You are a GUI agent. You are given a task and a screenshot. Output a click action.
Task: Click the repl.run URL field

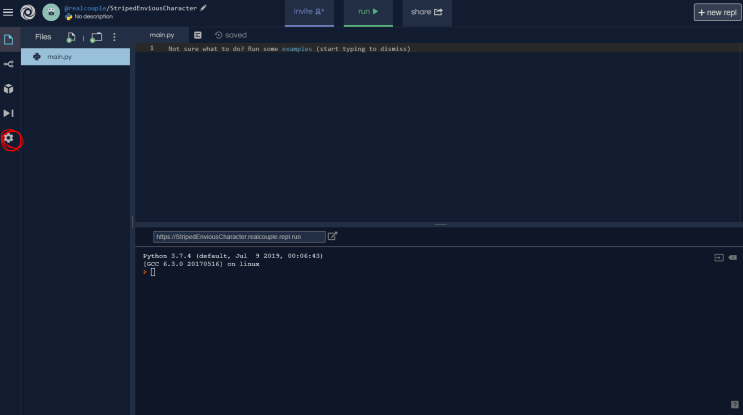click(239, 237)
